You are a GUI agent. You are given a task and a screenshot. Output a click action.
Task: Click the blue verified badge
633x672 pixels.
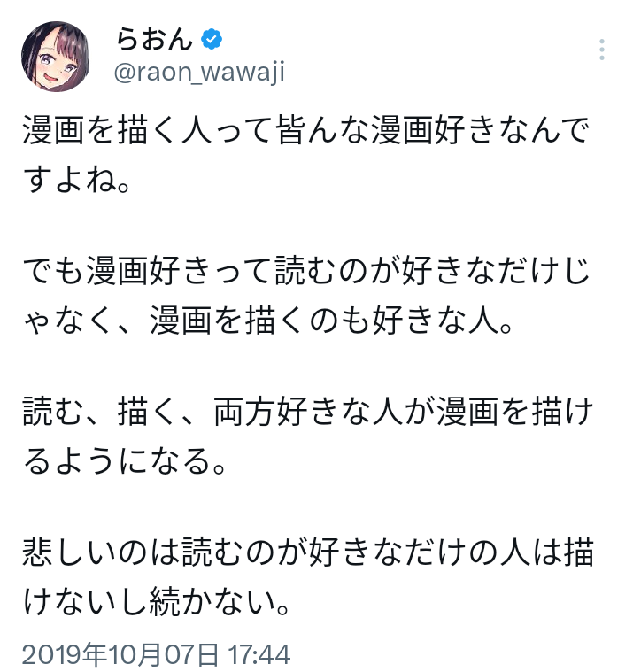click(212, 39)
